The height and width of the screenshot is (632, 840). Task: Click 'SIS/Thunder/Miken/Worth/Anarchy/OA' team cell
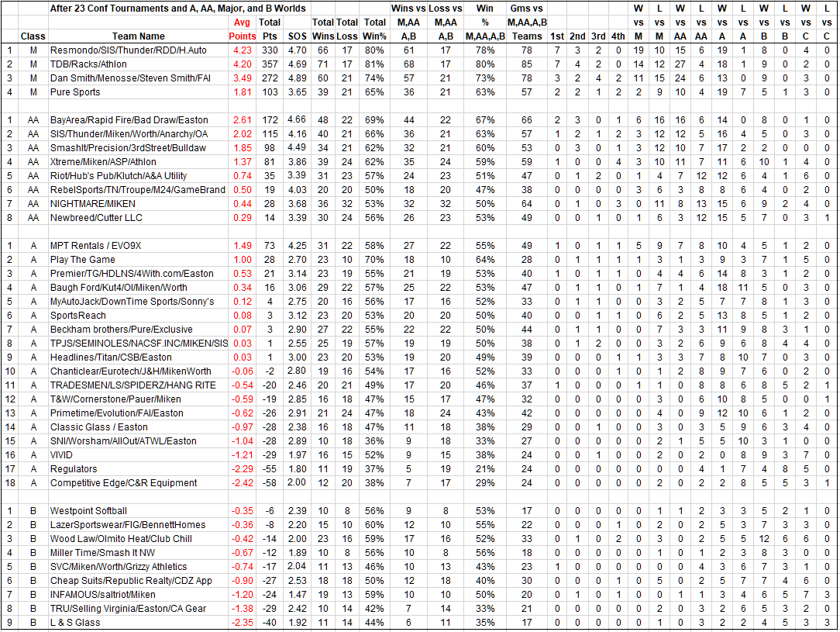pos(138,134)
